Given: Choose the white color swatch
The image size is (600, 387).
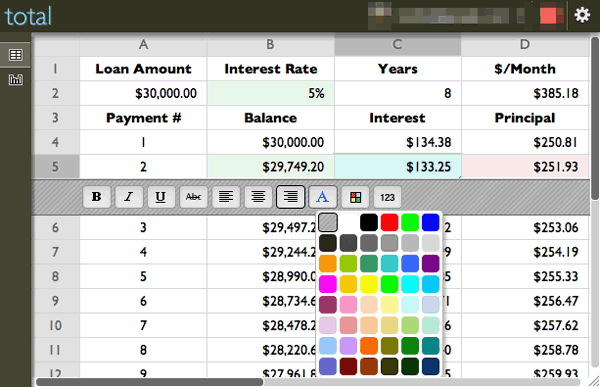Looking at the screenshot, I should pos(348,222).
